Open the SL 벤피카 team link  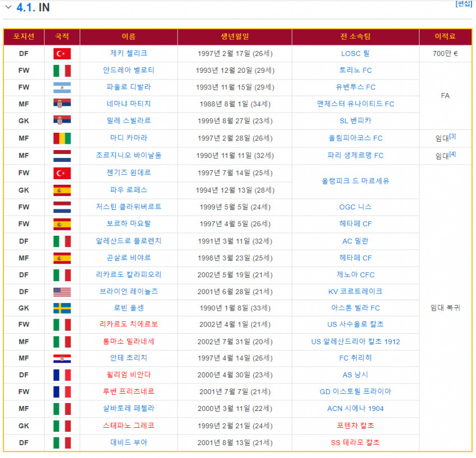click(x=355, y=121)
